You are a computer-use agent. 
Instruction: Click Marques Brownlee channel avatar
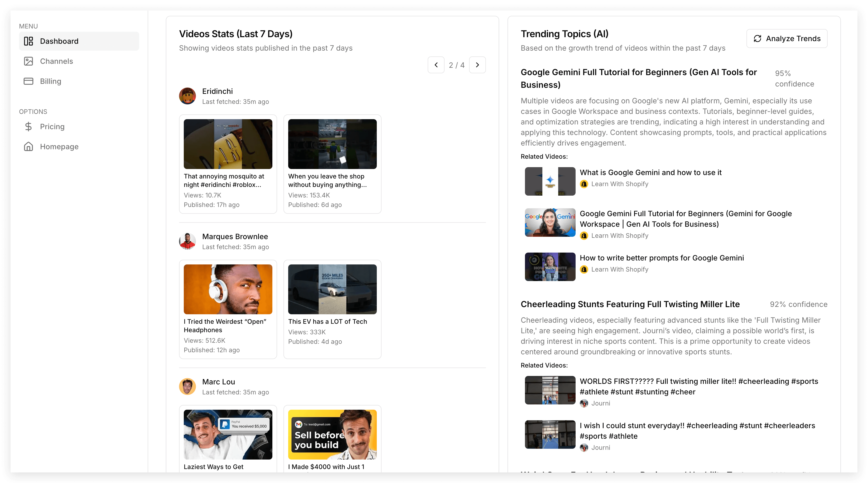point(187,241)
